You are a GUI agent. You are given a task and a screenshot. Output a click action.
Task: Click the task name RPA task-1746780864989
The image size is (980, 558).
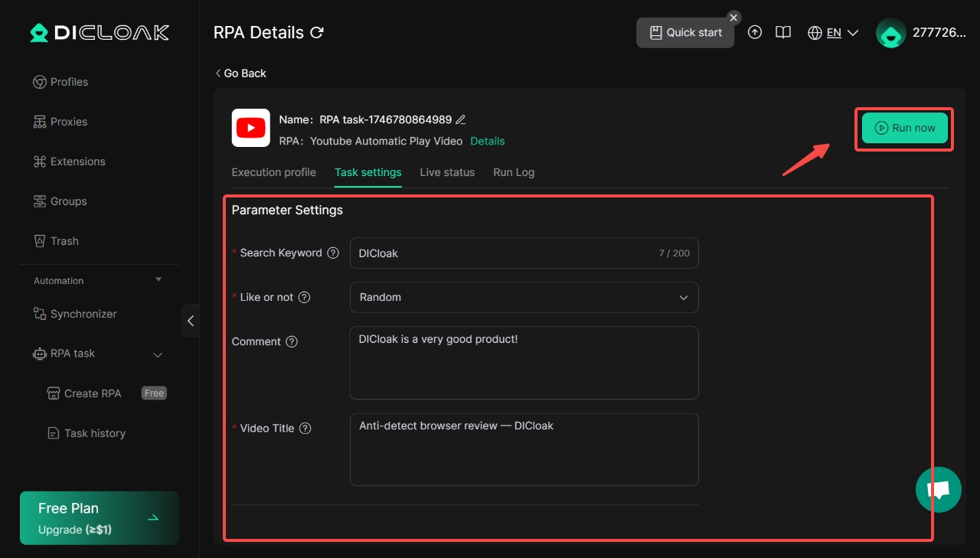point(386,119)
